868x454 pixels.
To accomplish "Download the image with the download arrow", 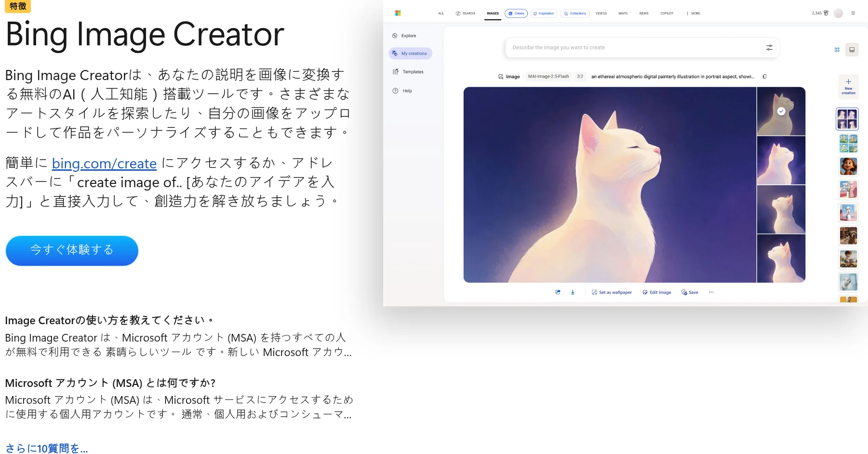I will tap(573, 292).
